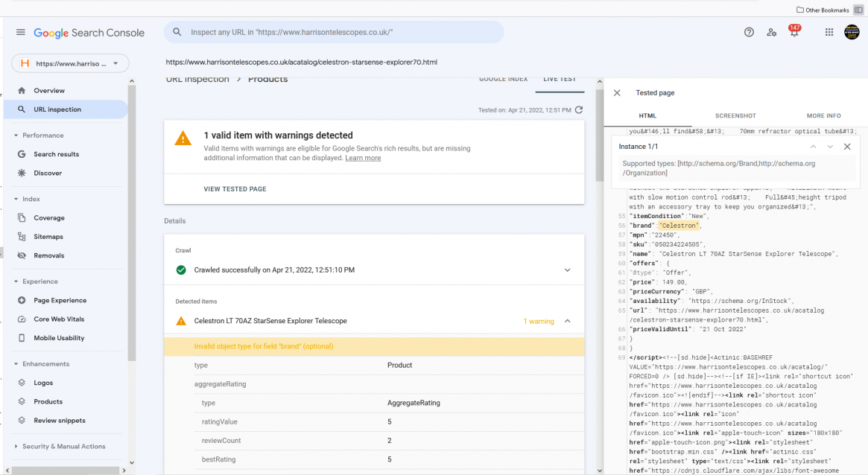
Task: Click the Products breadcrumb
Action: (x=268, y=80)
